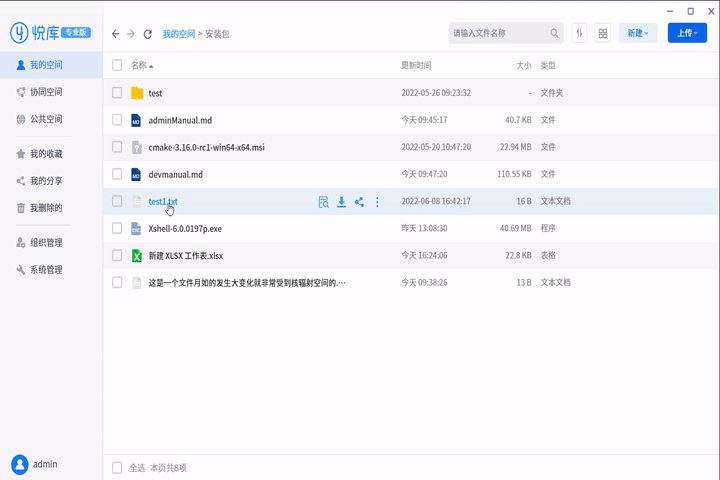Image resolution: width=720 pixels, height=480 pixels.
Task: Click the search magnifier icon
Action: click(555, 33)
